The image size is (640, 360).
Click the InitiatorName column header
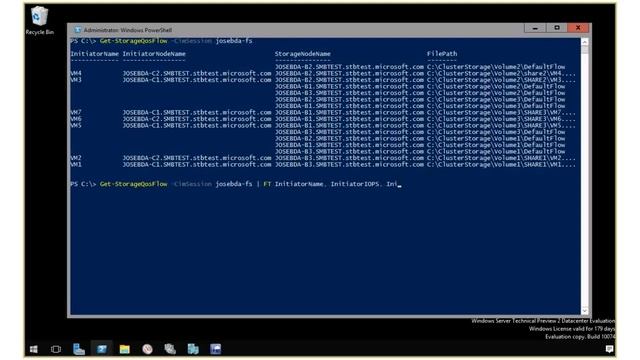tap(94, 53)
